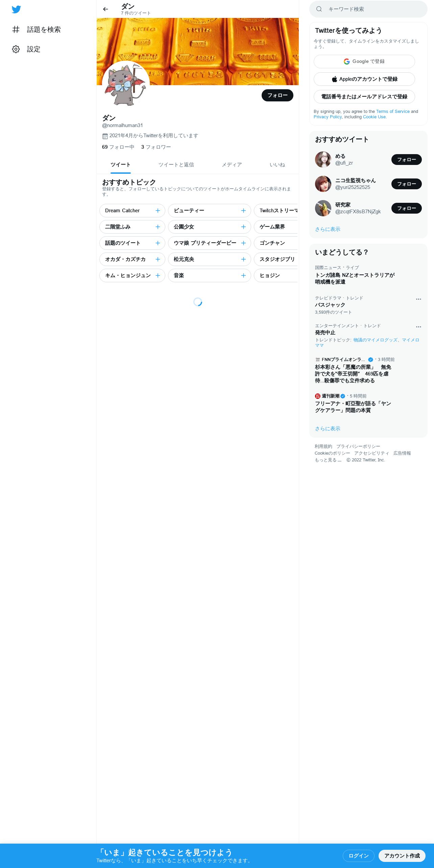Click the アカウント作成 button
434x868 pixels.
(x=402, y=856)
